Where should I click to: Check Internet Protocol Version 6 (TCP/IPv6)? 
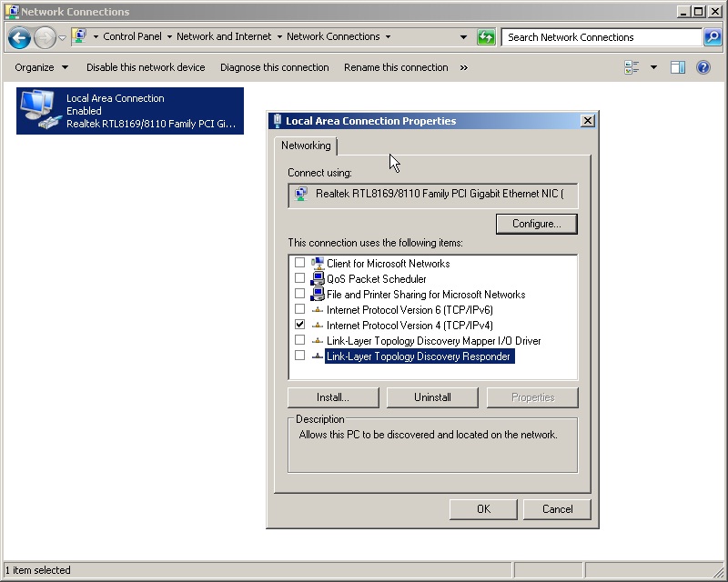coord(300,308)
